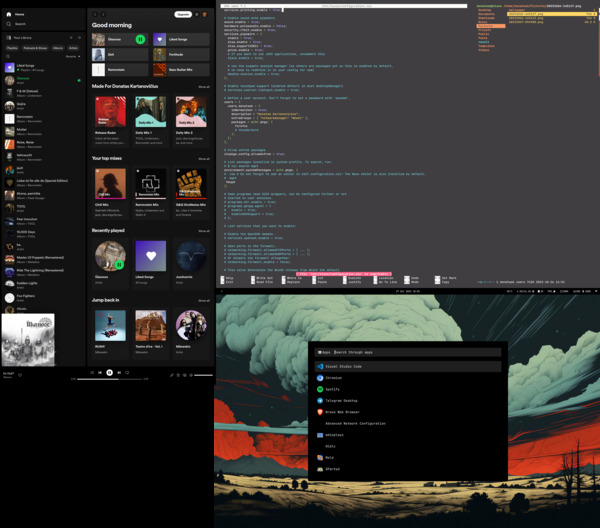Skip to the next track

[119, 372]
